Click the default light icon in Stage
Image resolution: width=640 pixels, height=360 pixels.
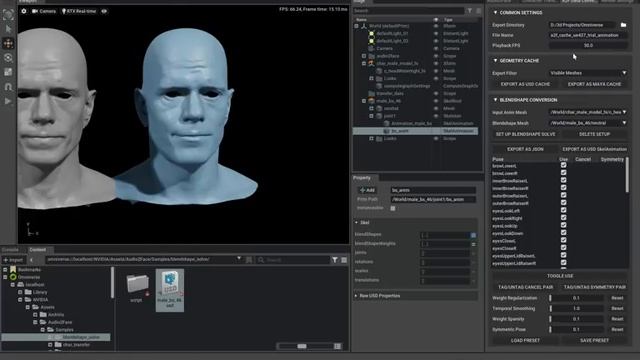(x=371, y=33)
